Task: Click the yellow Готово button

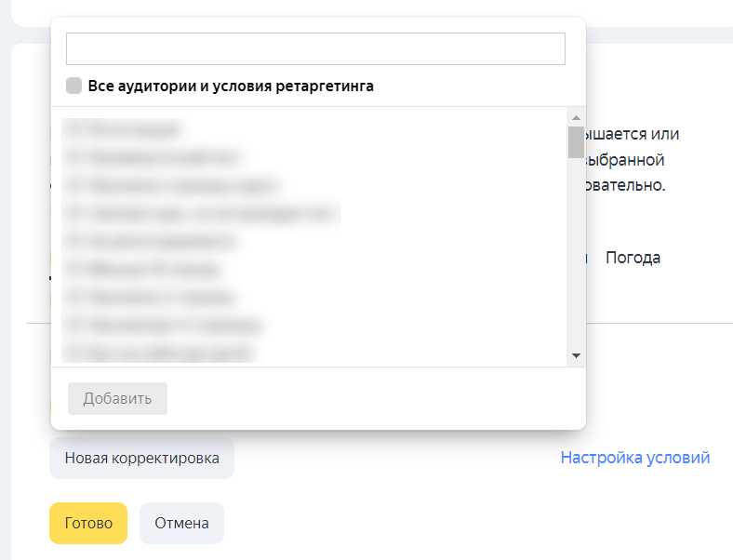Action: 88,523
